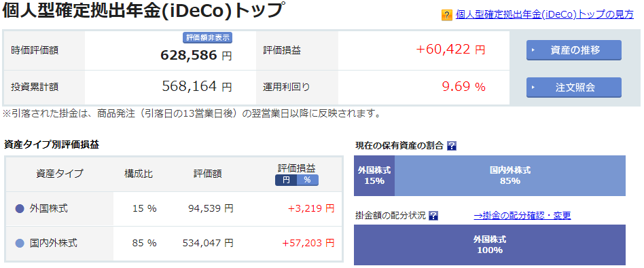Viewport: 644px width, 268px height.
Task: Open help icon beside 現在の保有資産の割合
Action: click(452, 146)
